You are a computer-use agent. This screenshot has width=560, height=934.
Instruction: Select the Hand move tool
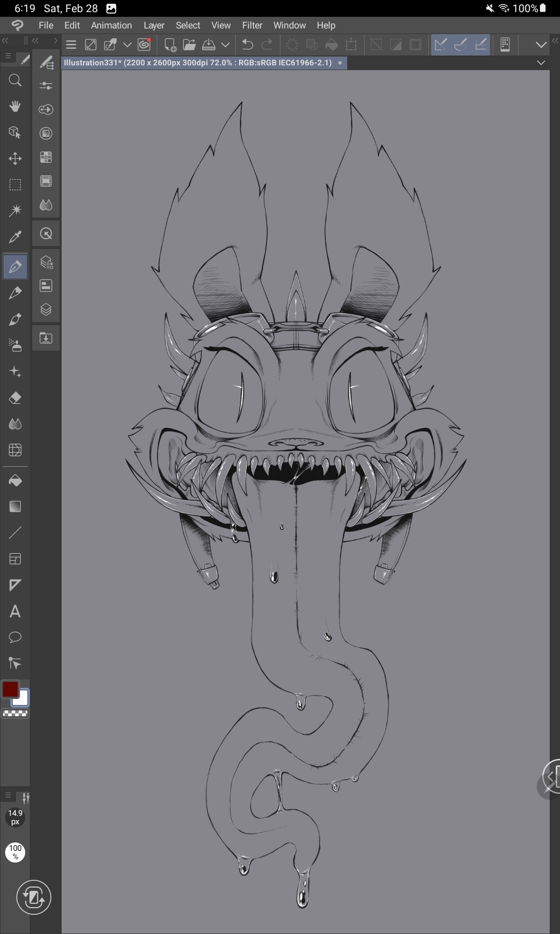15,106
